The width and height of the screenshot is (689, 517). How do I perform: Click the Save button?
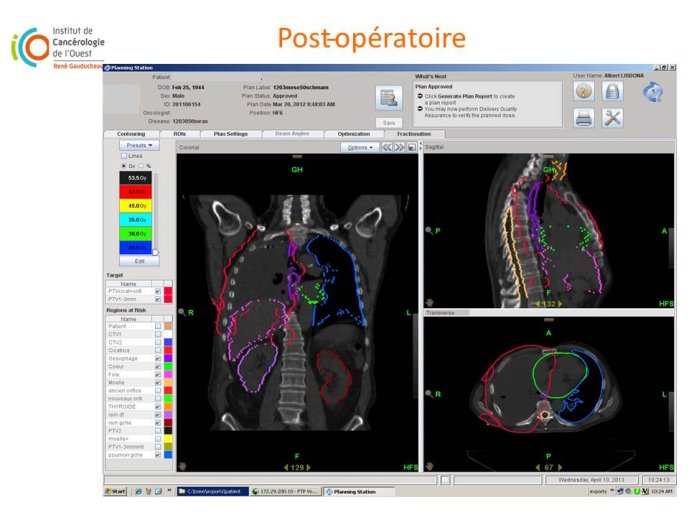click(x=389, y=123)
